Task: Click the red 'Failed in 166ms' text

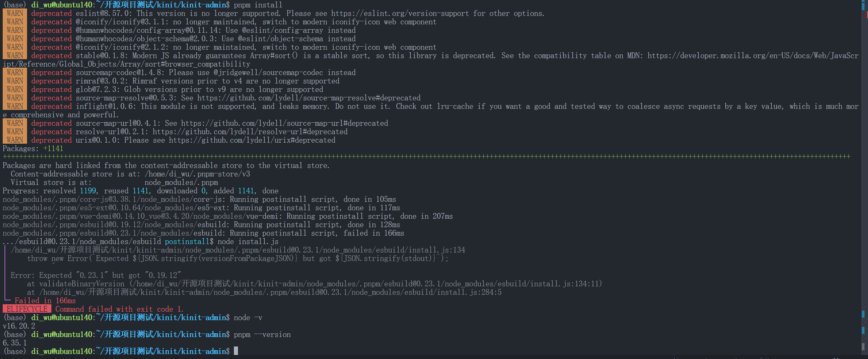Action: tap(45, 301)
